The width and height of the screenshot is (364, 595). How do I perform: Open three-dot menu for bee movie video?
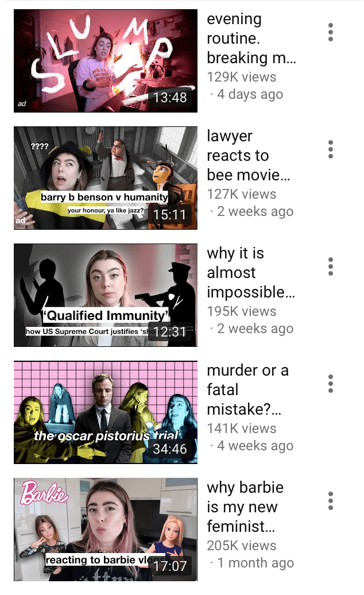(331, 149)
